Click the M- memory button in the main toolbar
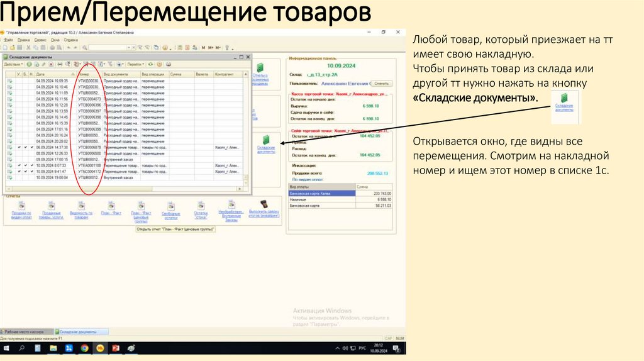Screen dimensions: 644x361 (218, 48)
